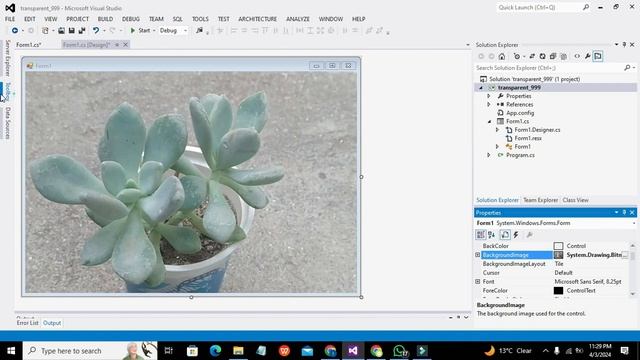Screen dimensions: 640x360
Task: Click the green Start debugging arrow
Action: coord(133,31)
